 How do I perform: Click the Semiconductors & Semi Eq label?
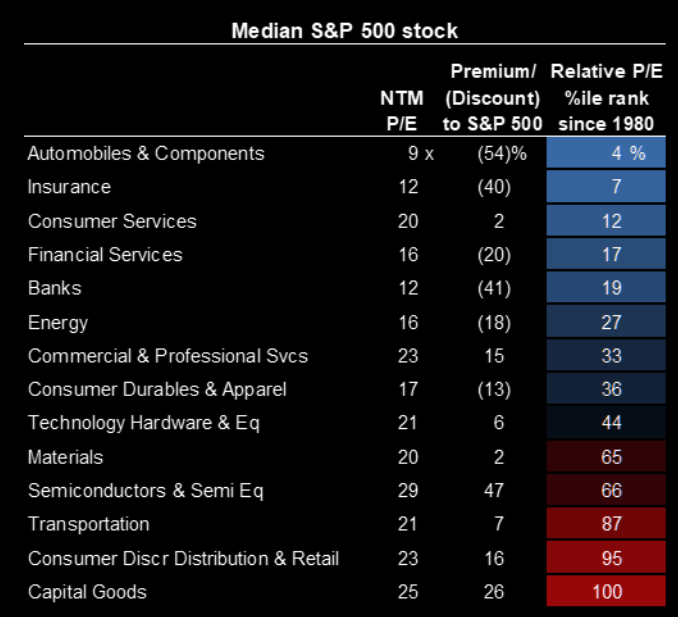coord(145,491)
